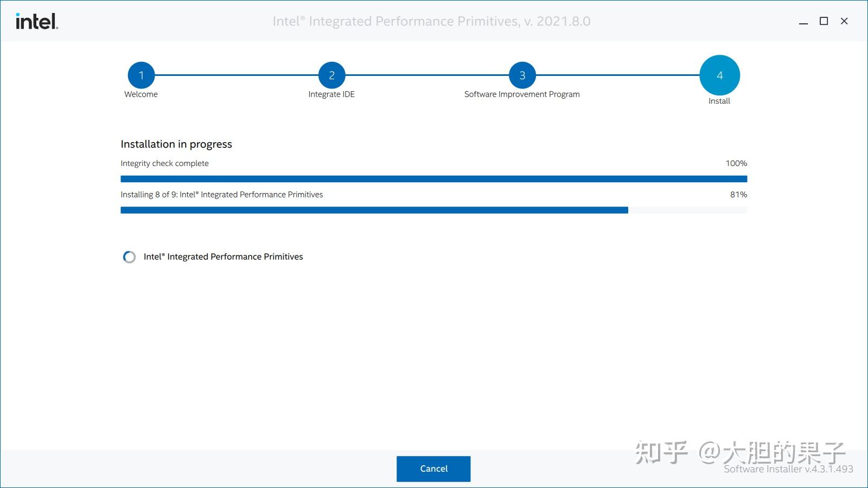Select the Install label
The image size is (868, 488).
coord(719,100)
